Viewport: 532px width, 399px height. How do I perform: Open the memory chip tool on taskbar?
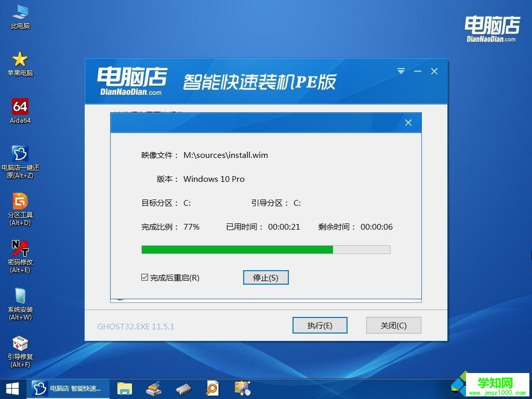click(183, 388)
